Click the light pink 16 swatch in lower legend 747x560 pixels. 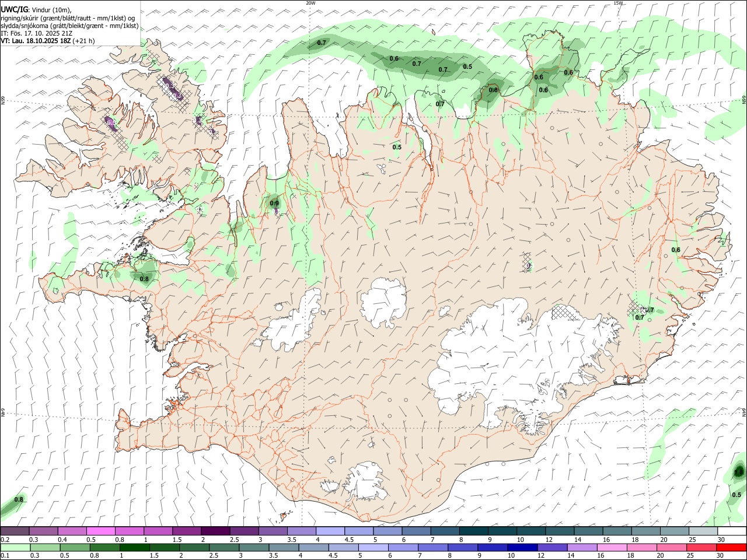(612, 547)
